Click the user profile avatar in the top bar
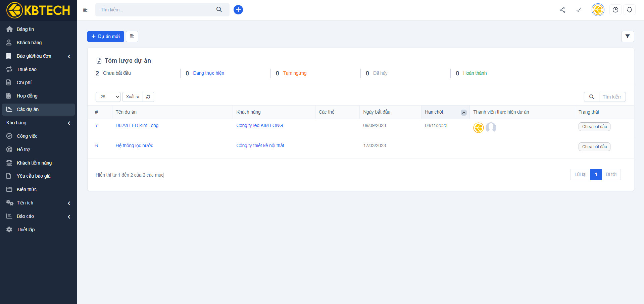The image size is (644, 304). (x=598, y=10)
